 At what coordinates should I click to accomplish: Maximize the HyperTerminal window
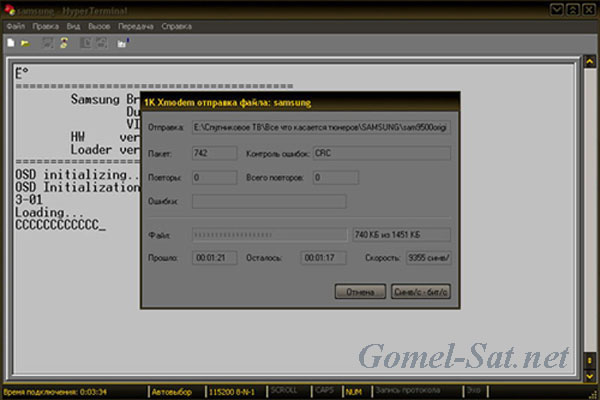point(572,9)
